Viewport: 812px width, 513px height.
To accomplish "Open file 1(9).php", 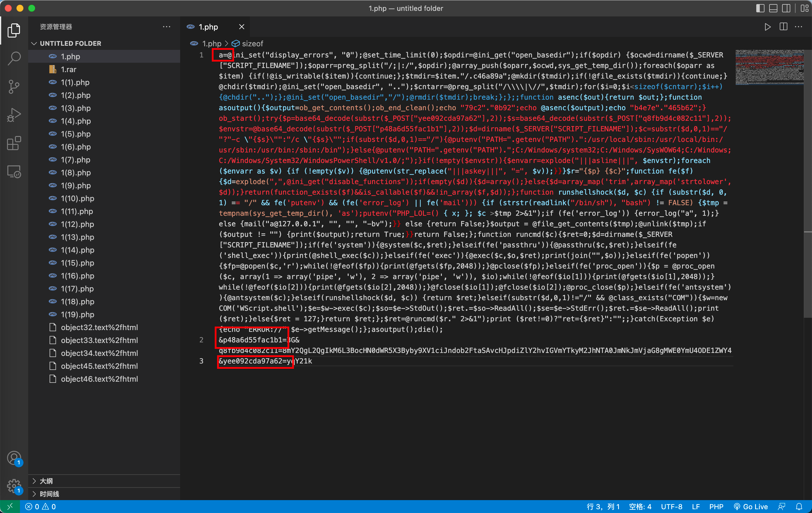I will 104,185.
